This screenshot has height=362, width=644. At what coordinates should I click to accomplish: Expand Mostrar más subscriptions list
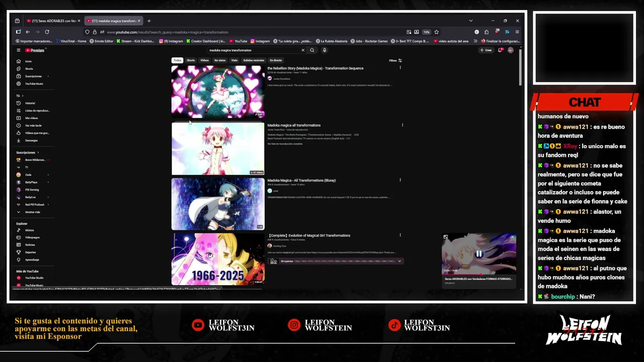coord(33,212)
